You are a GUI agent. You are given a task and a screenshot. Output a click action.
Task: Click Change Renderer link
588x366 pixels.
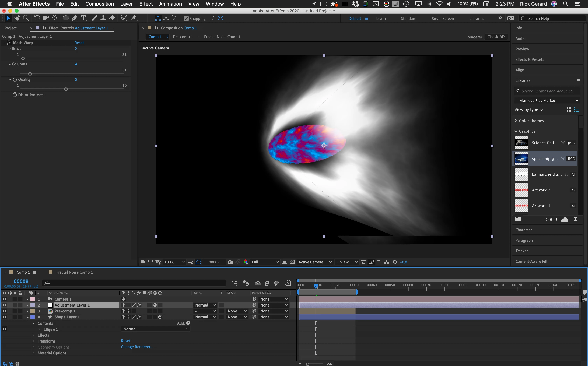point(137,347)
